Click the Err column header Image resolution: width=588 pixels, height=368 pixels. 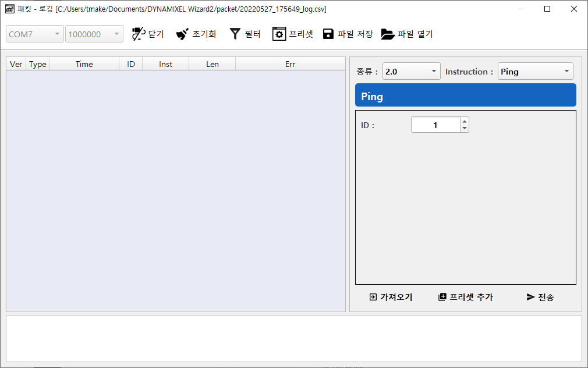[x=290, y=64]
